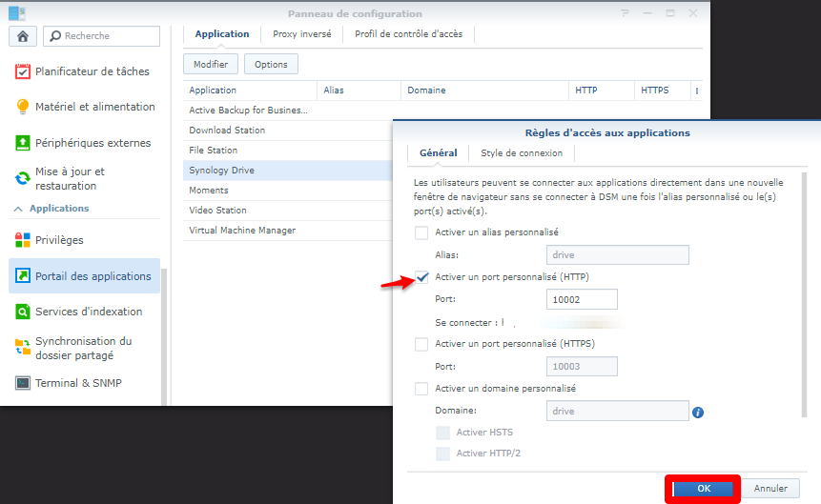Screen dimensions: 821x504
Task: Select Synology Drive row
Action: [287, 171]
